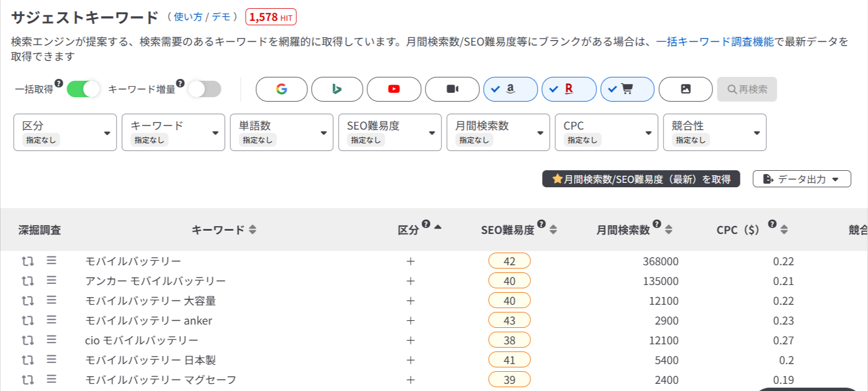Select the Google search engine icon
Image resolution: width=868 pixels, height=391 pixels.
click(281, 89)
